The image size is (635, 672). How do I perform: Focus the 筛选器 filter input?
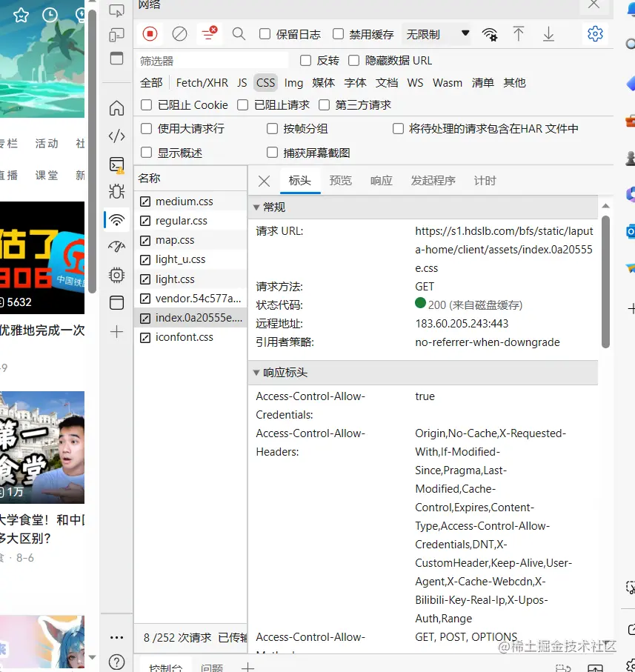coord(213,61)
